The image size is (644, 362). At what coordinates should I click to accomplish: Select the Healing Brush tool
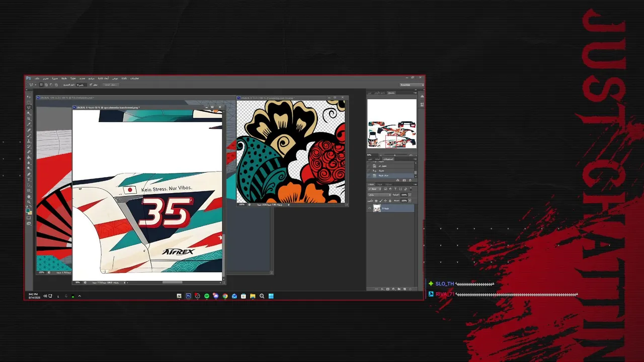(29, 130)
